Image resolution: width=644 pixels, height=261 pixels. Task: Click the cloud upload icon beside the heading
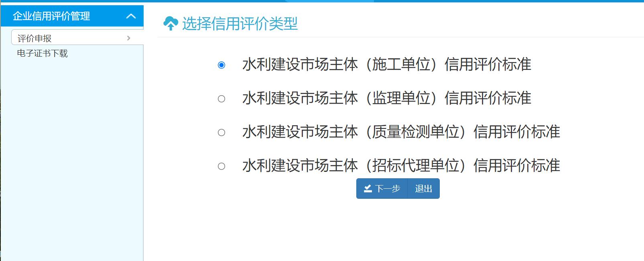click(x=171, y=24)
